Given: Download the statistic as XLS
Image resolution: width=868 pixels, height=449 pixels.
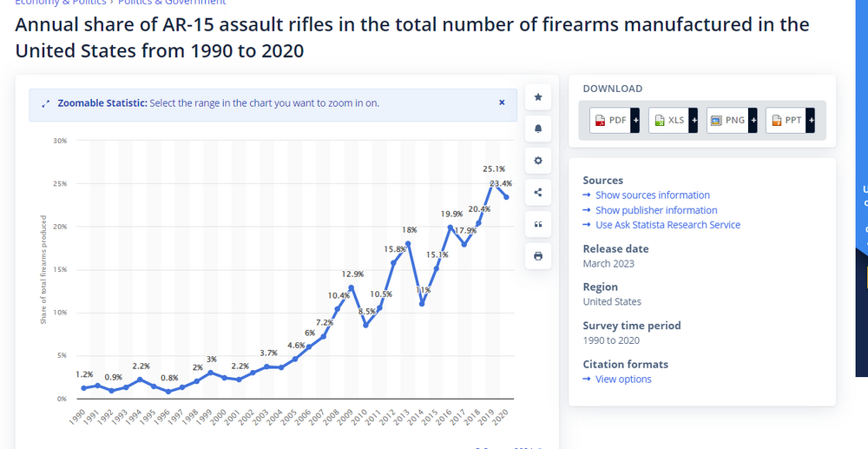Looking at the screenshot, I should [669, 121].
